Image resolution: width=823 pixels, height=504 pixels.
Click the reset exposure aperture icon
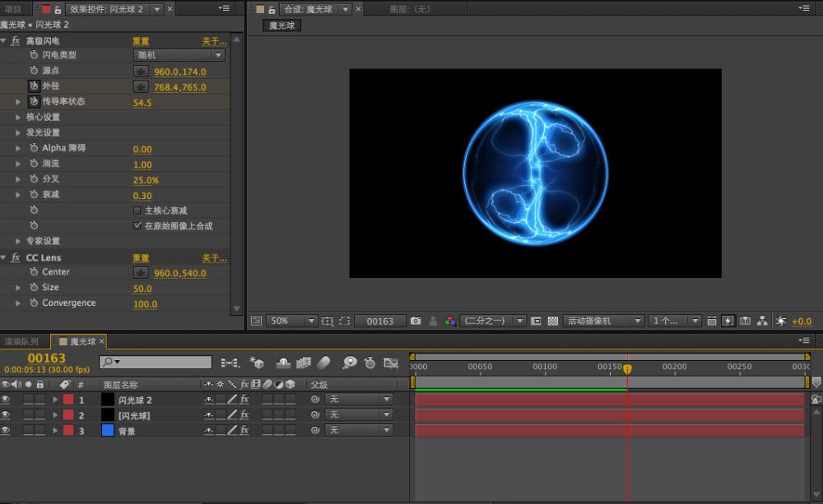780,321
